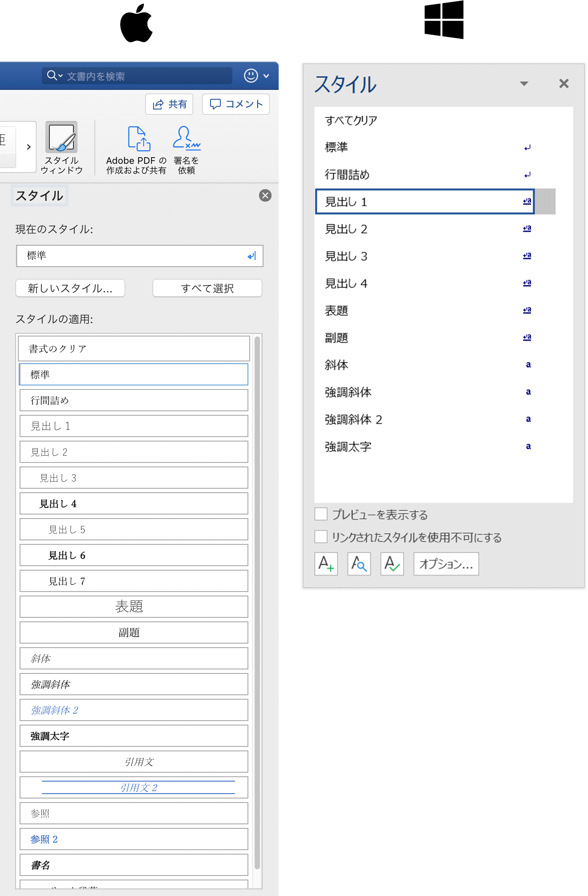
Task: Expand the styles gallery chevron in Mac ribbon
Action: point(28,147)
